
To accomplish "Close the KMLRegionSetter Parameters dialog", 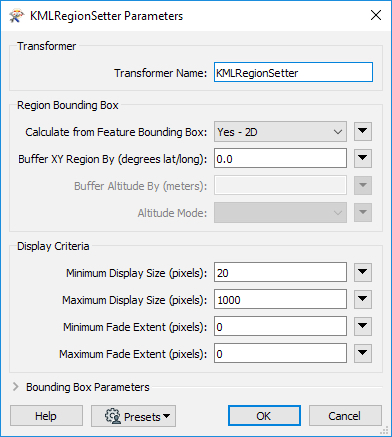I will [376, 15].
